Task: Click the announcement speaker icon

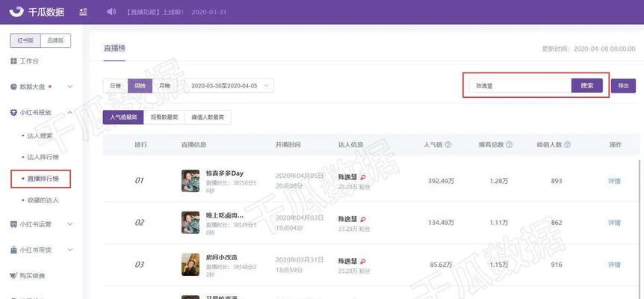Action: (x=111, y=12)
